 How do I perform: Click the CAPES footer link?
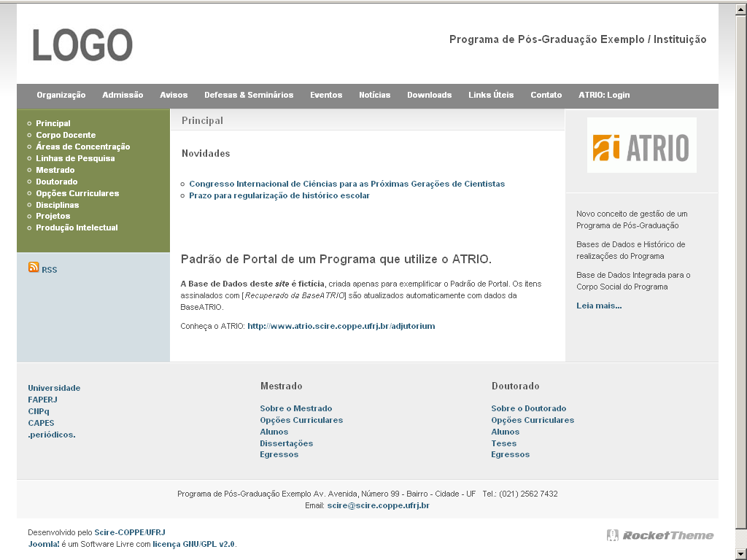(41, 423)
